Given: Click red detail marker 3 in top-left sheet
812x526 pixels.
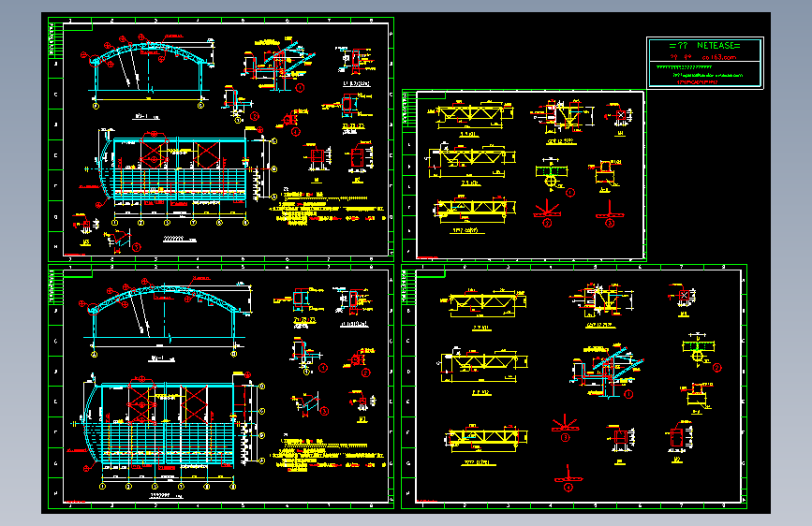Looking at the screenshot, I should click(x=136, y=247).
